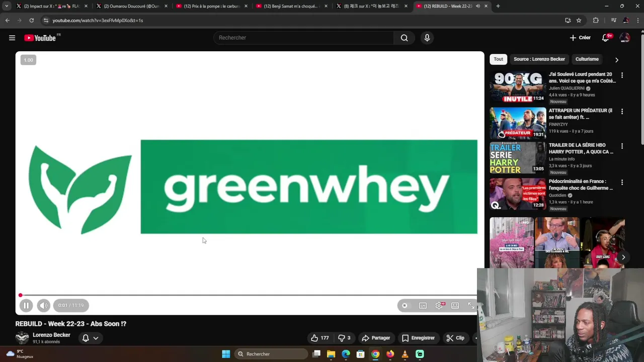644x362 pixels.
Task: Open ATTRAPER UN PRÉDATEUR video thumbnail
Action: click(518, 123)
